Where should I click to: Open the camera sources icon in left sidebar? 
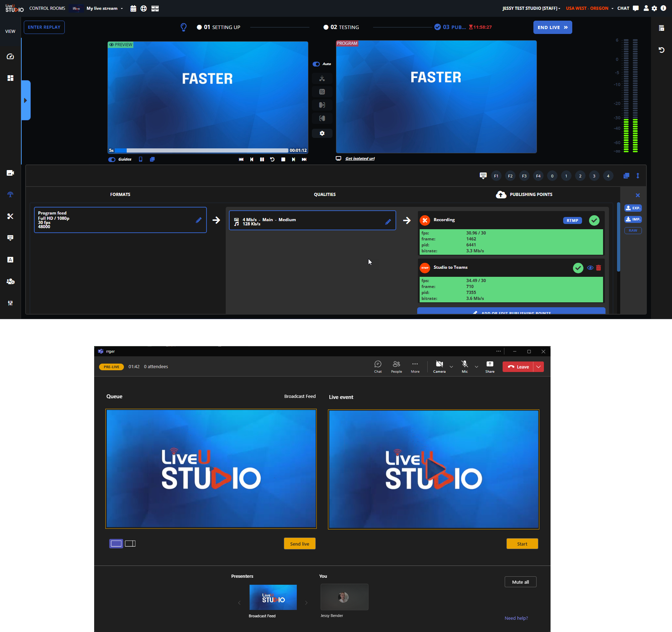click(x=10, y=173)
